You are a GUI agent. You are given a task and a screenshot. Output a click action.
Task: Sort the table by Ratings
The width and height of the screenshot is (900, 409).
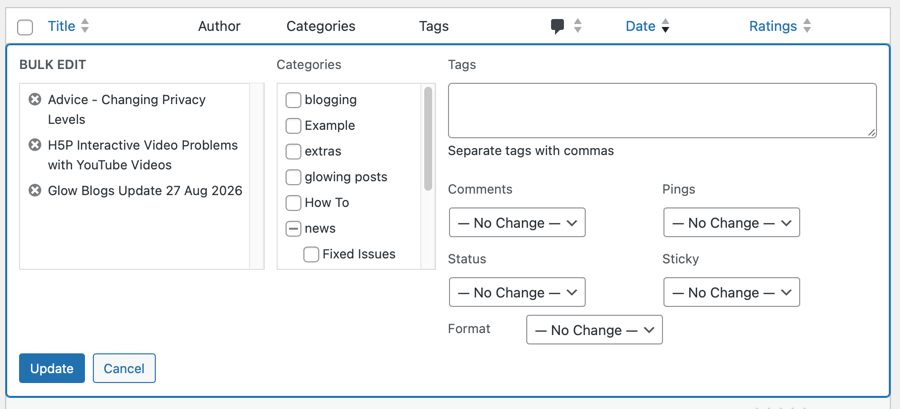click(773, 26)
